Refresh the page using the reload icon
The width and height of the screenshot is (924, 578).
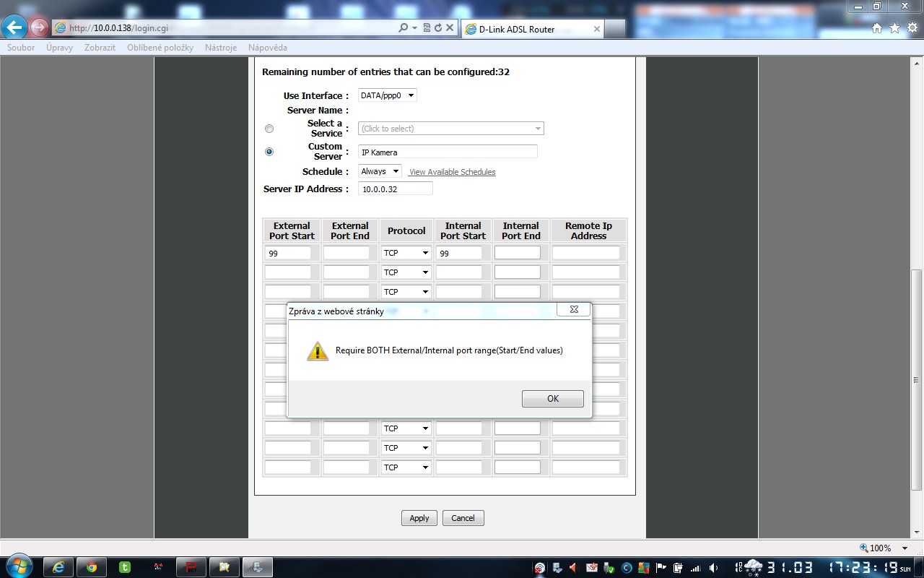pyautogui.click(x=437, y=28)
